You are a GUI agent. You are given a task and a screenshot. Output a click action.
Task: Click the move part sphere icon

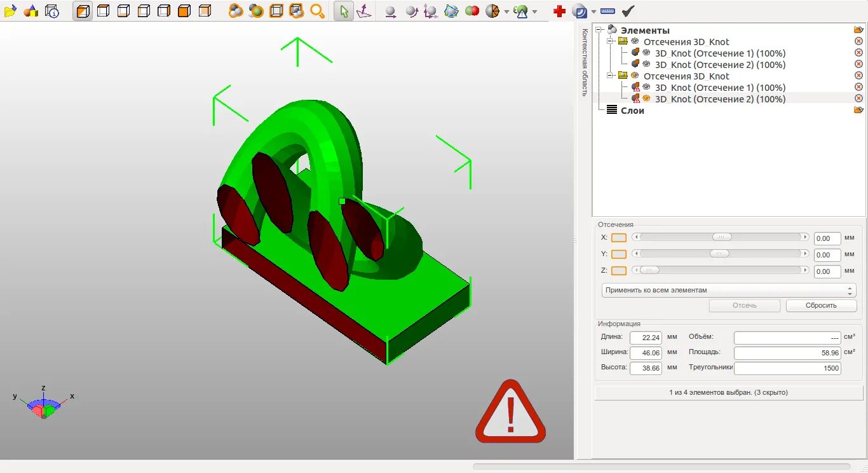(x=391, y=11)
